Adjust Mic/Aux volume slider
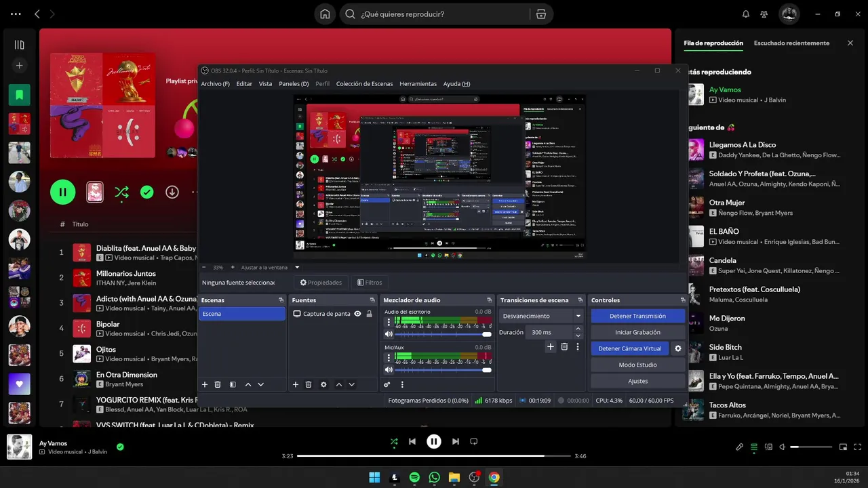This screenshot has height=488, width=868. (443, 370)
